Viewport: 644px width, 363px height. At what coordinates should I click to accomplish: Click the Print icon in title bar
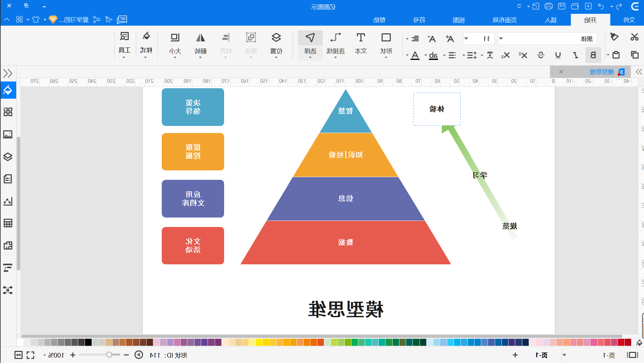click(x=549, y=6)
